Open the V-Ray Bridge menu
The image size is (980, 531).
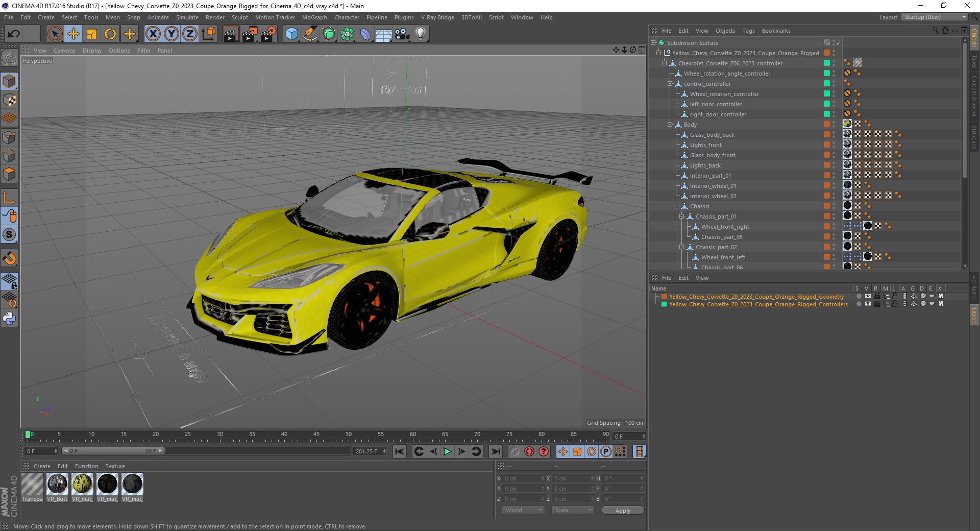point(437,17)
